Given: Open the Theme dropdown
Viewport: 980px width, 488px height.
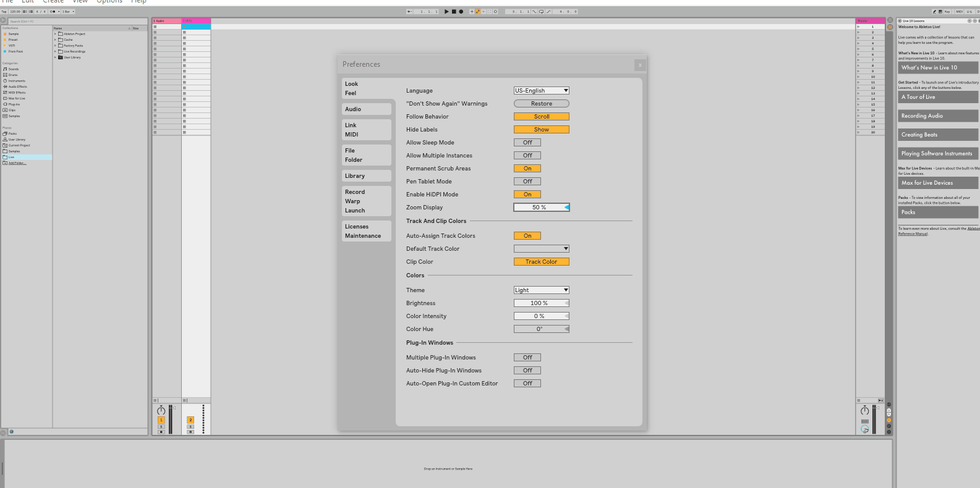Looking at the screenshot, I should (x=542, y=290).
